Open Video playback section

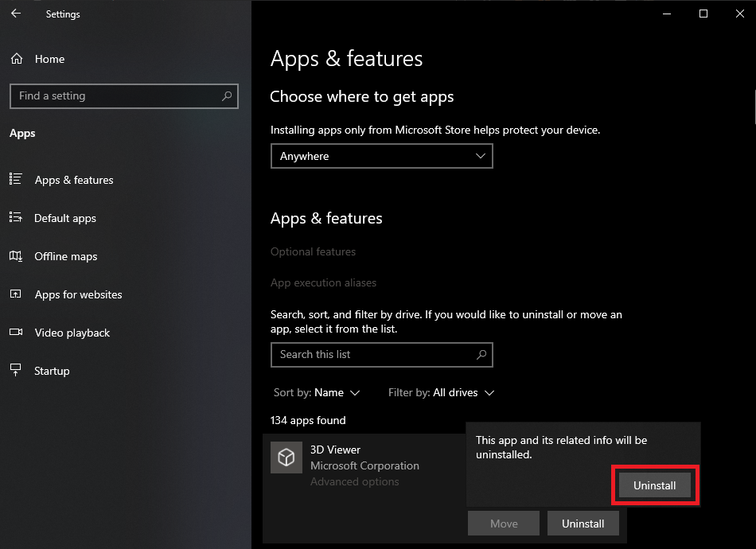click(x=72, y=333)
